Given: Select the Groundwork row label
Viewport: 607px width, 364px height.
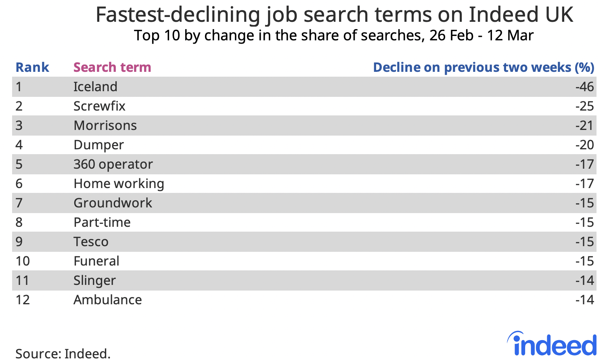Looking at the screenshot, I should coord(113,203).
